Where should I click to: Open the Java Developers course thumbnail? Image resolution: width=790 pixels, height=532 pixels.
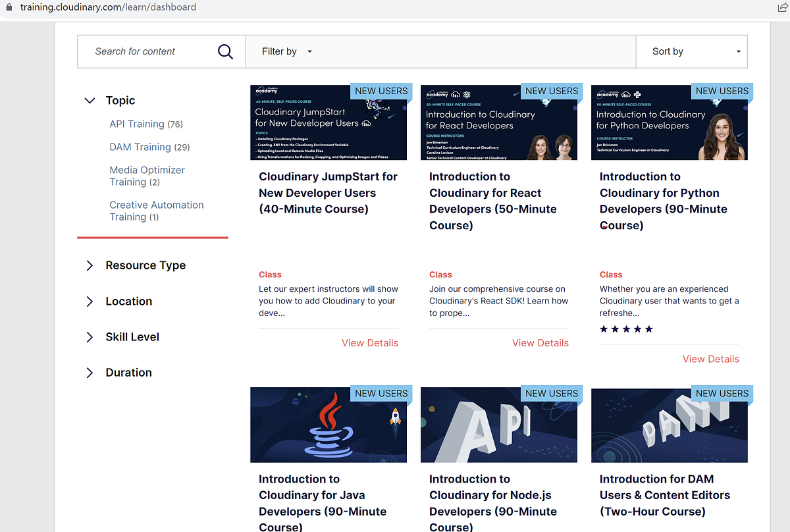tap(329, 425)
